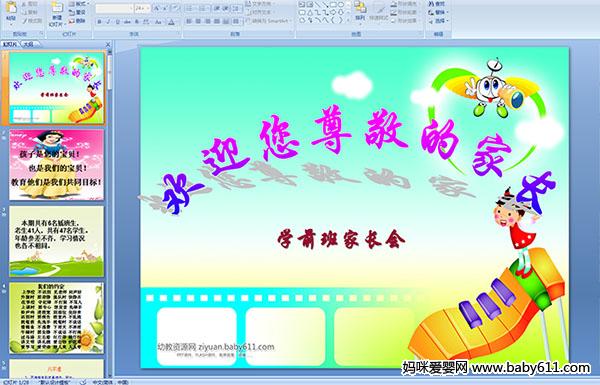Click the font color swatch button
The width and height of the screenshot is (600, 385).
point(171,22)
